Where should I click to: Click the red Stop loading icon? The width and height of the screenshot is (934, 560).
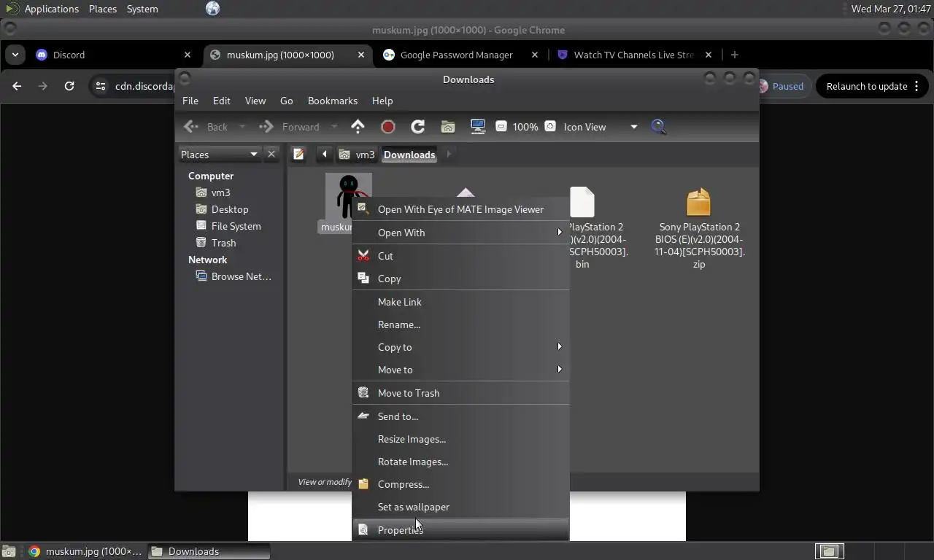pos(388,127)
